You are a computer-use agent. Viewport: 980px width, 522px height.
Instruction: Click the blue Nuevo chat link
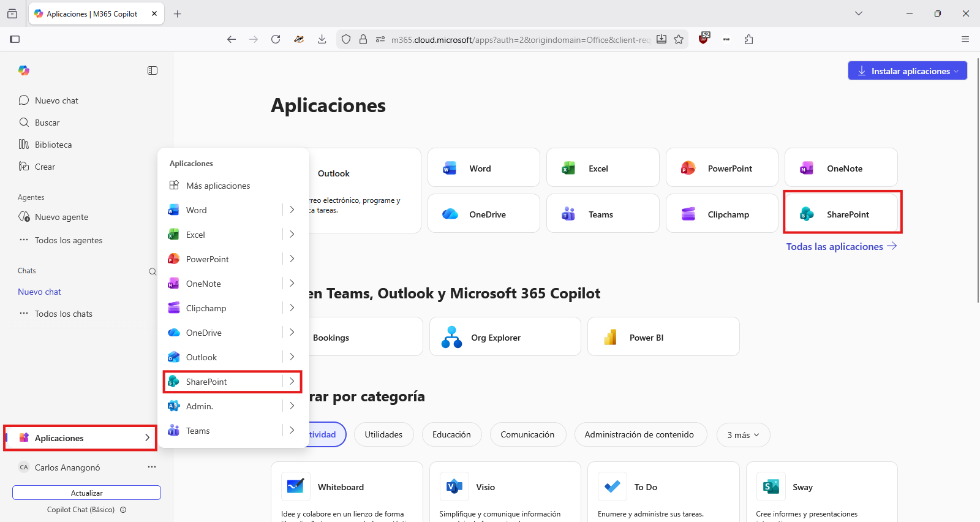(39, 292)
